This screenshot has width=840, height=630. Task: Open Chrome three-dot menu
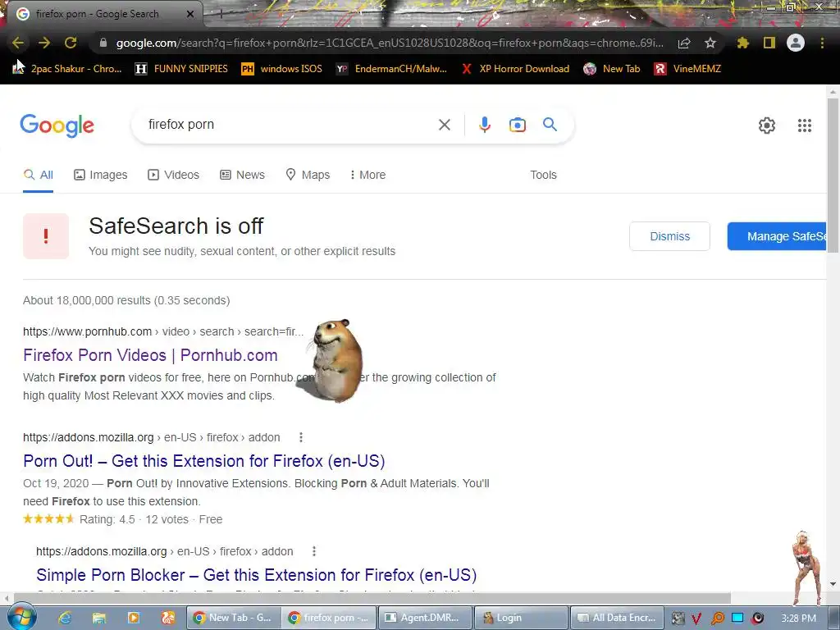(x=822, y=43)
